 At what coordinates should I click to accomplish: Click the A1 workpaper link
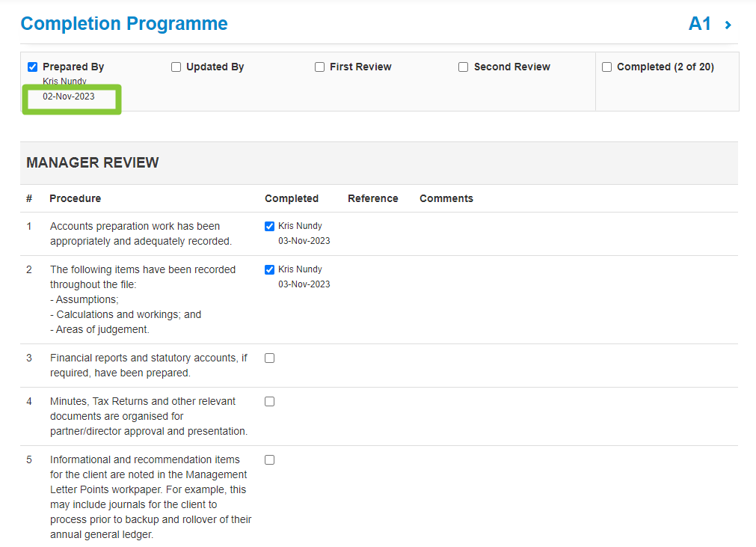701,23
